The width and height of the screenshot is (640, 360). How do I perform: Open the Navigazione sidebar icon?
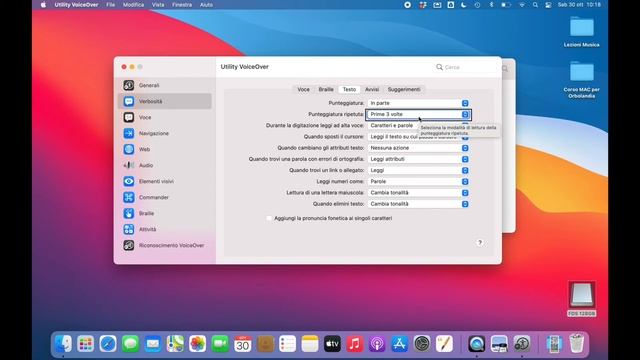(129, 133)
